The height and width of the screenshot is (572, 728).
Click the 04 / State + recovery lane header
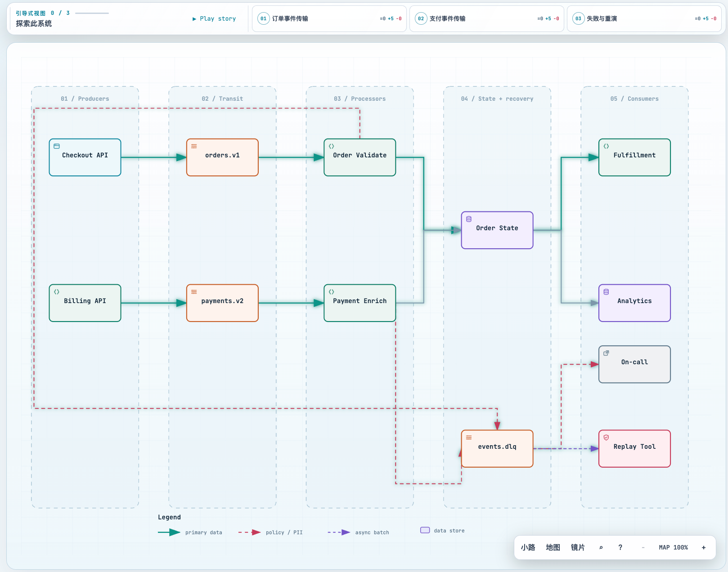(x=497, y=98)
